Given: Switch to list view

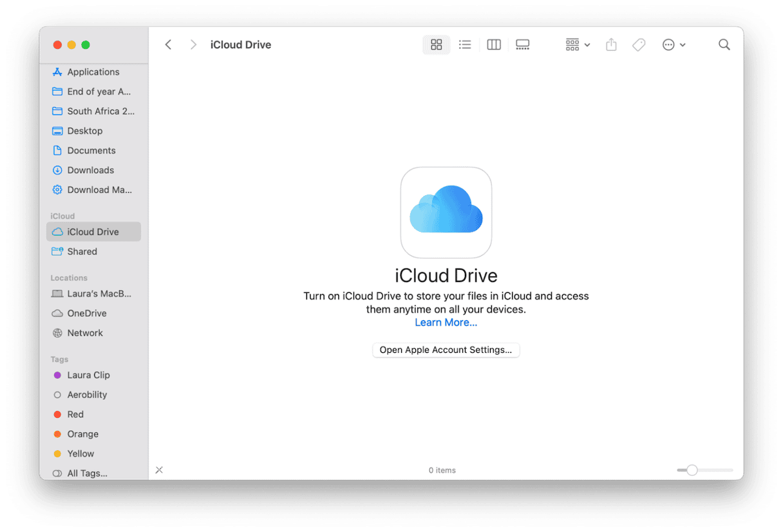Looking at the screenshot, I should (465, 44).
